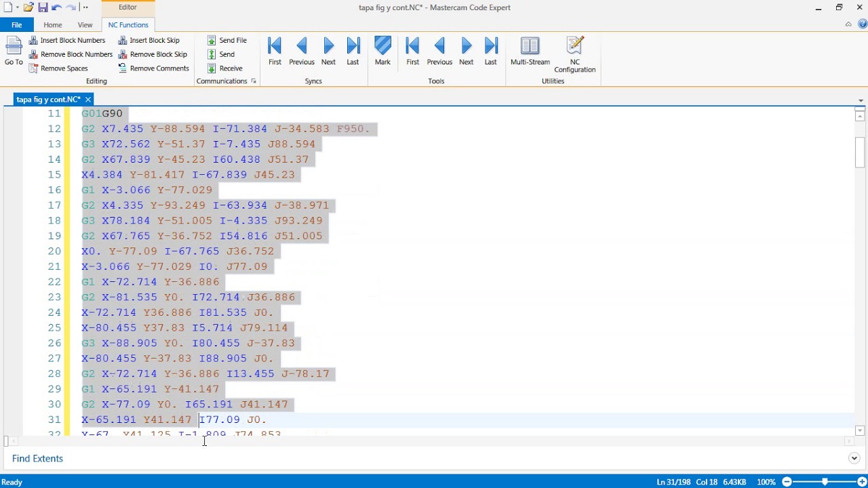Viewport: 868px width, 488px height.
Task: Click the Ln 31/198 status indicator
Action: pyautogui.click(x=673, y=482)
